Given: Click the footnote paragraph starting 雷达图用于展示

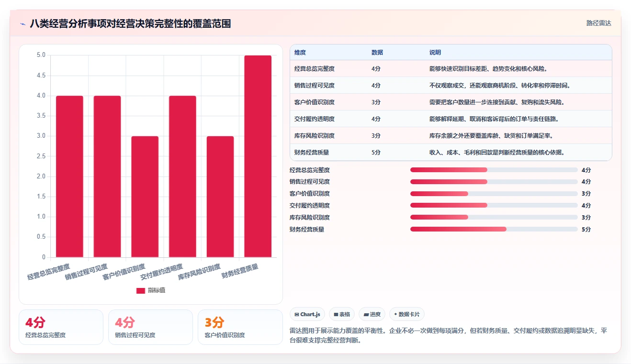Looking at the screenshot, I should 449,336.
